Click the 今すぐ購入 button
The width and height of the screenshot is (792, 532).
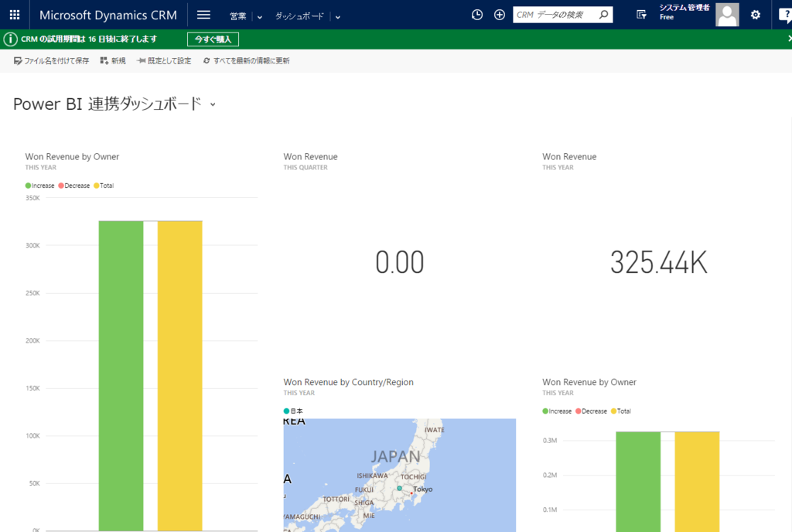pos(213,39)
